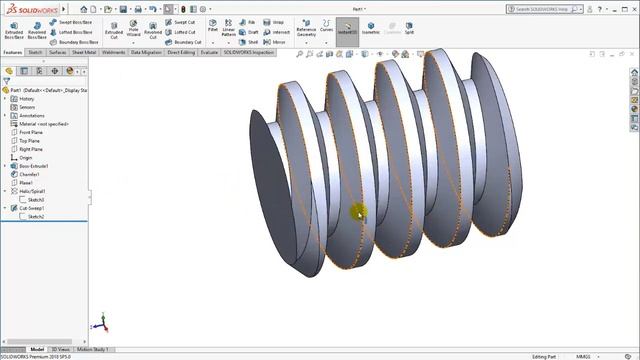Click the Save icon in quick toolbar
Image resolution: width=640 pixels, height=360 pixels.
click(x=123, y=9)
